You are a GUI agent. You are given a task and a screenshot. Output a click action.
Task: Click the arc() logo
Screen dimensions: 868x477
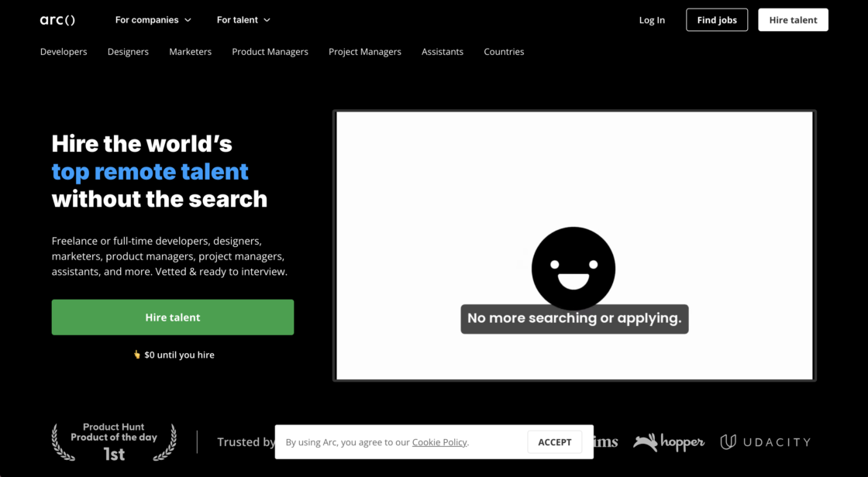coord(57,19)
